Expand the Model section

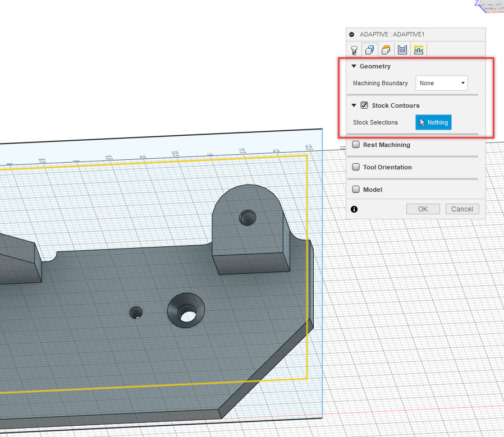356,190
